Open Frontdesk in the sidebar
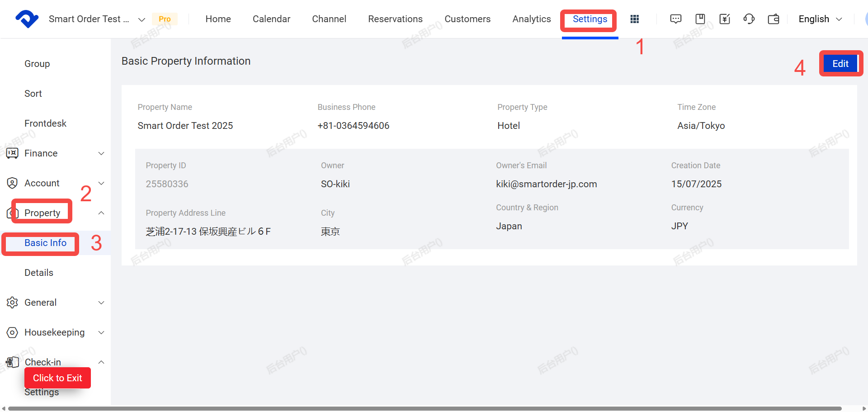 tap(45, 123)
